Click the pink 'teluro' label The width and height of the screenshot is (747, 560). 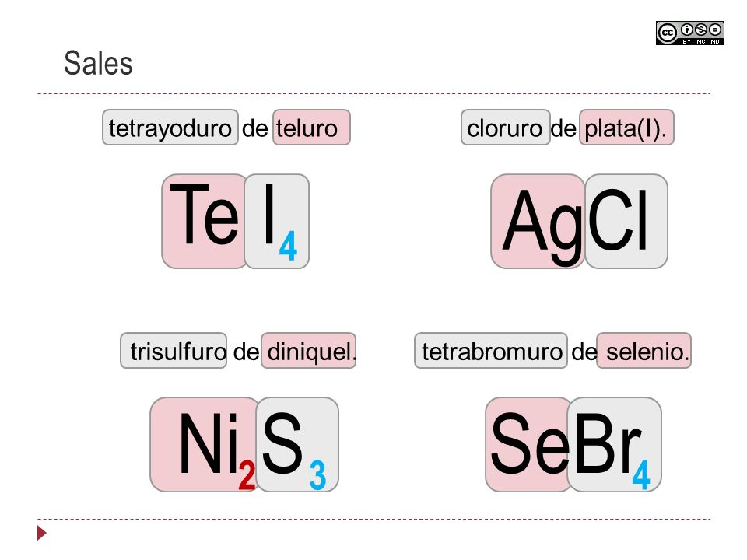311,127
